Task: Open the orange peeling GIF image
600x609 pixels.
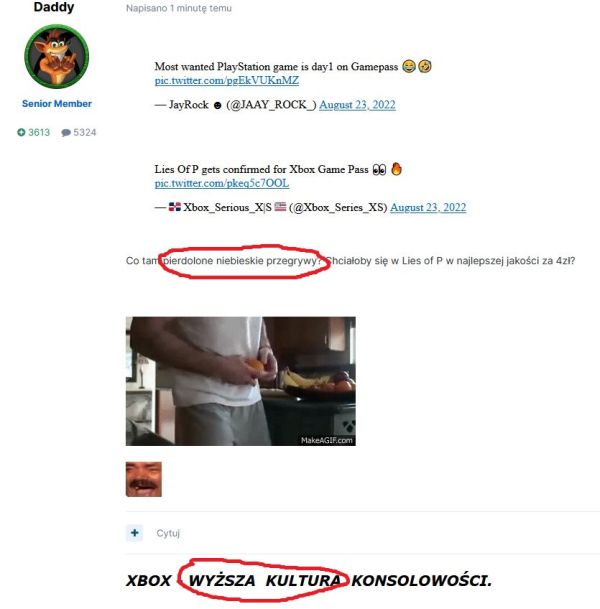Action: tap(241, 381)
